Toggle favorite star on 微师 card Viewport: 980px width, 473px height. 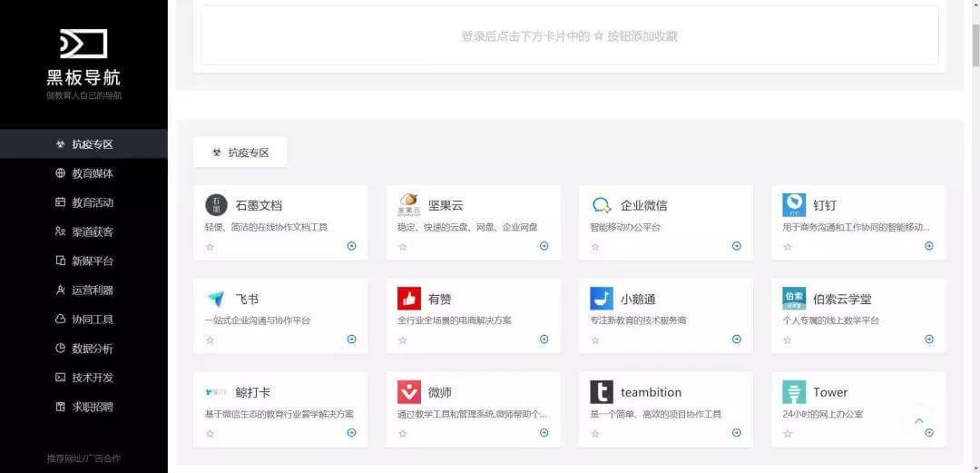[x=402, y=434]
